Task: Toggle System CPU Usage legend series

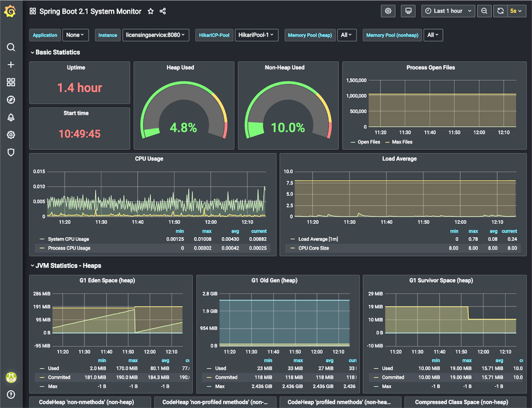Action: pyautogui.click(x=69, y=239)
